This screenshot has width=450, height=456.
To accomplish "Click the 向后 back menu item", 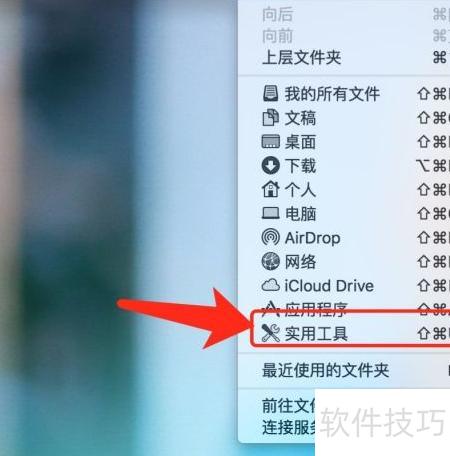I will pos(344,15).
